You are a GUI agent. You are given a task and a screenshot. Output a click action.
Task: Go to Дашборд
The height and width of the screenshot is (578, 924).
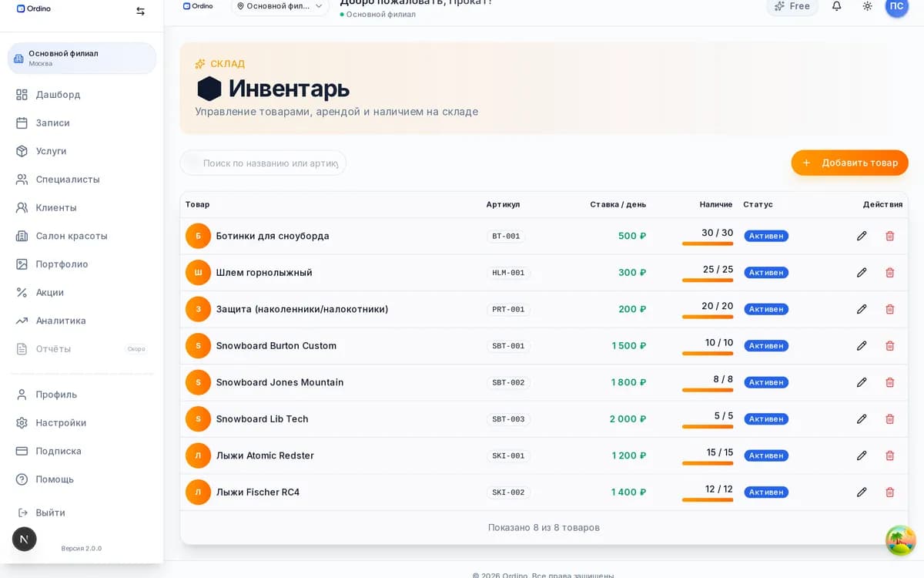[x=82, y=94]
